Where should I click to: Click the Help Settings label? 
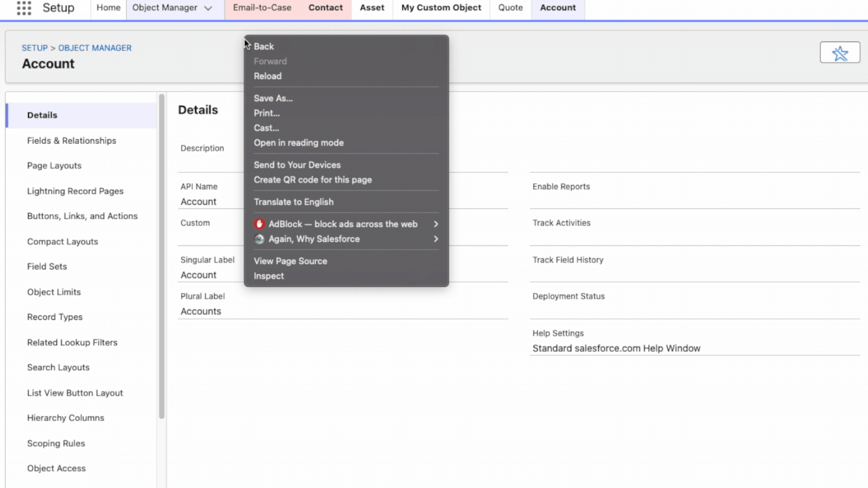point(558,333)
